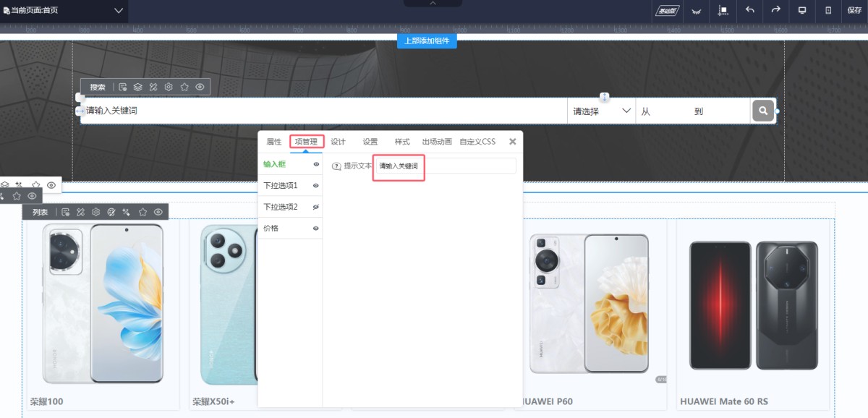
Task: Click the data source icon in 搜索 toolbar
Action: coord(123,87)
